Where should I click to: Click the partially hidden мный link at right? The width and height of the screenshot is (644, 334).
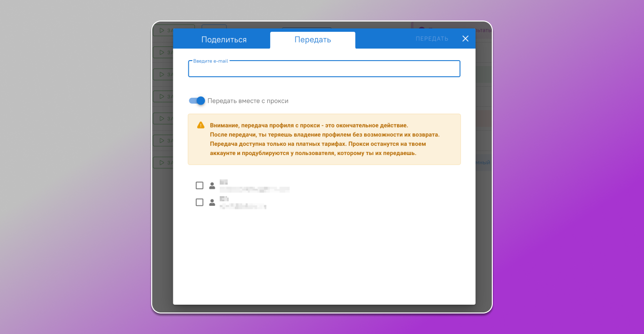(x=483, y=162)
